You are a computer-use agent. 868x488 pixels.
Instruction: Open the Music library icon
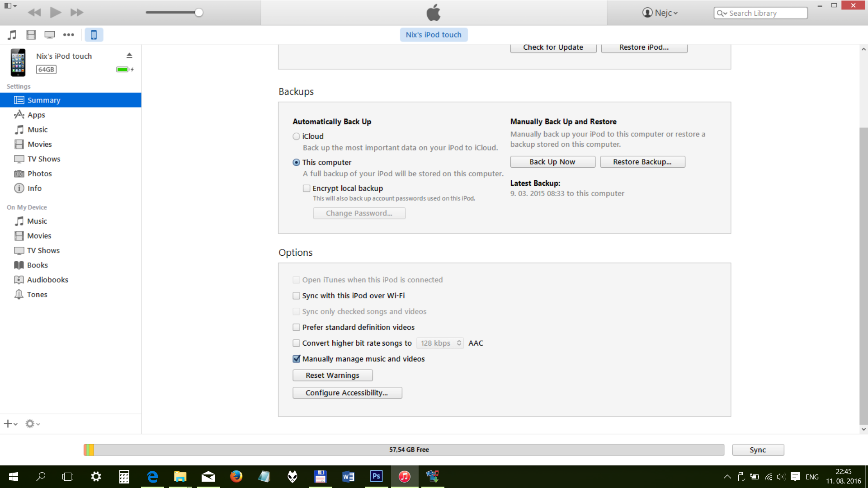(12, 35)
